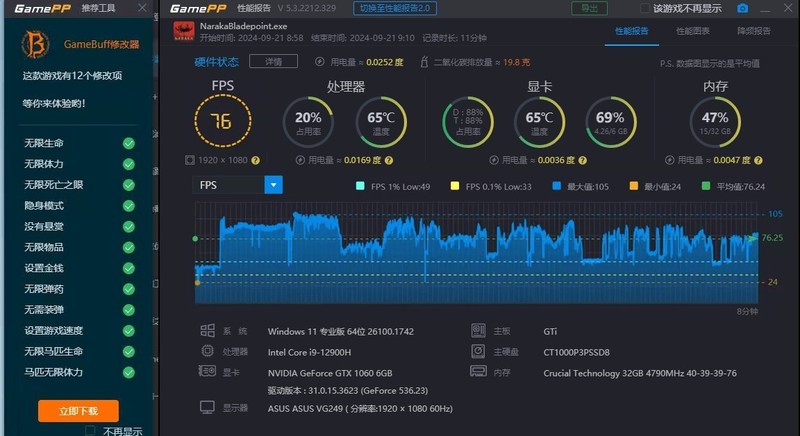800x436 pixels.
Task: Check 该游戏不再显示 checkbox
Action: 645,8
